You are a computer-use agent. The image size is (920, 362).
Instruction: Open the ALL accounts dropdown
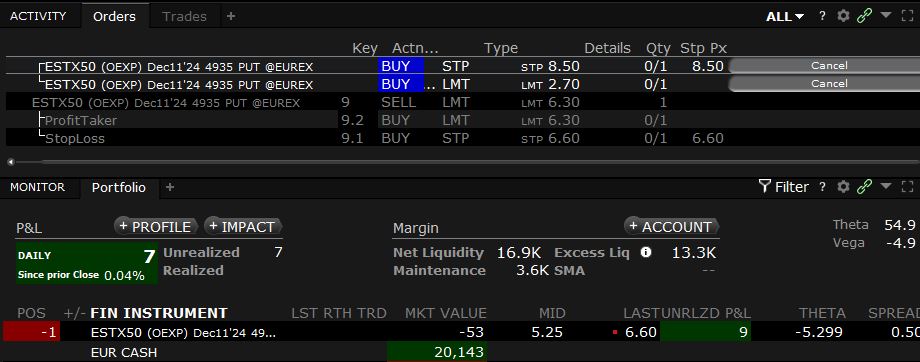785,16
